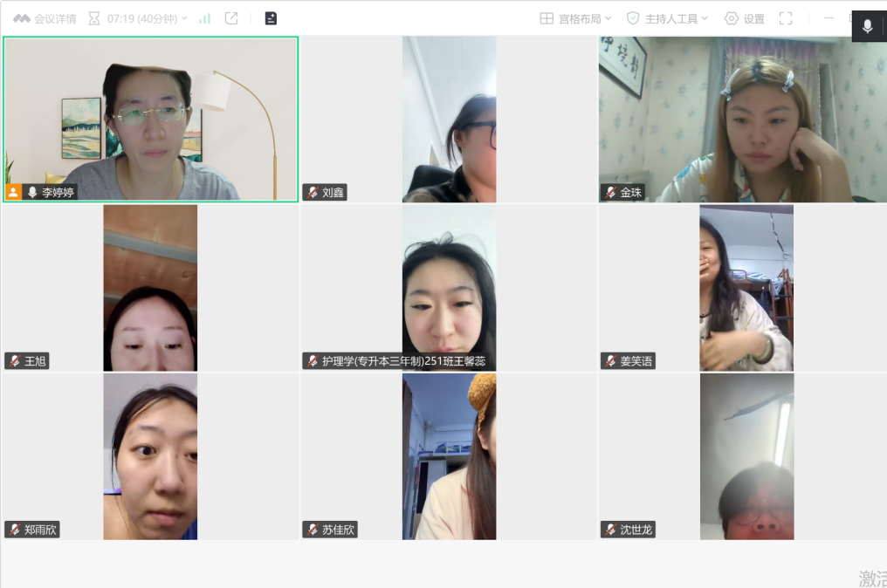
Task: Click muted mic icon next to 姜笑语
Action: click(x=611, y=361)
